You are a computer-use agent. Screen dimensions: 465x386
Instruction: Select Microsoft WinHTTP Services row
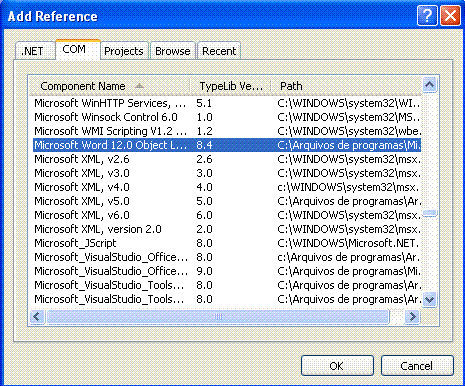[227, 103]
